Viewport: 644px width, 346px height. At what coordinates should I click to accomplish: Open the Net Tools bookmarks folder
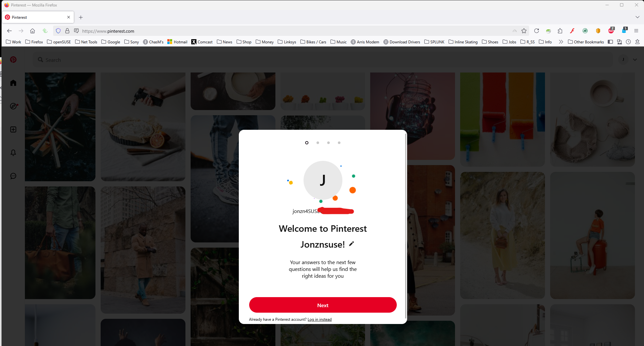point(86,42)
